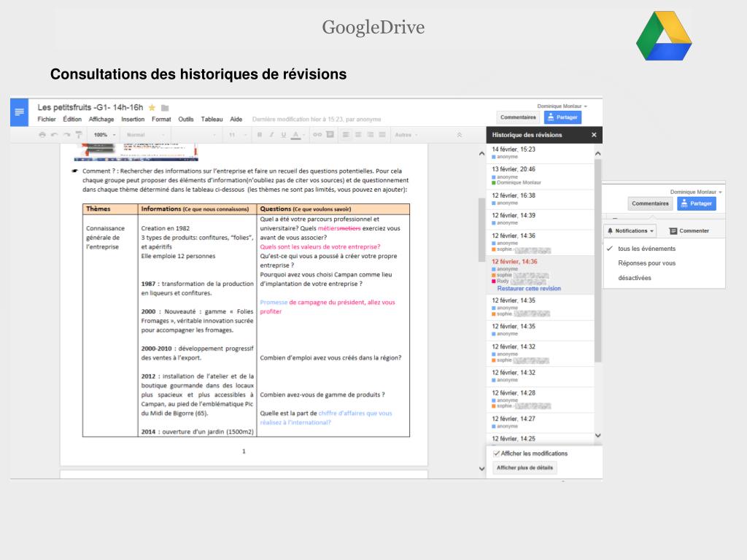Screen dimensions: 747x560
Task: Click the document vertical scrollbar thumb
Action: (481, 230)
